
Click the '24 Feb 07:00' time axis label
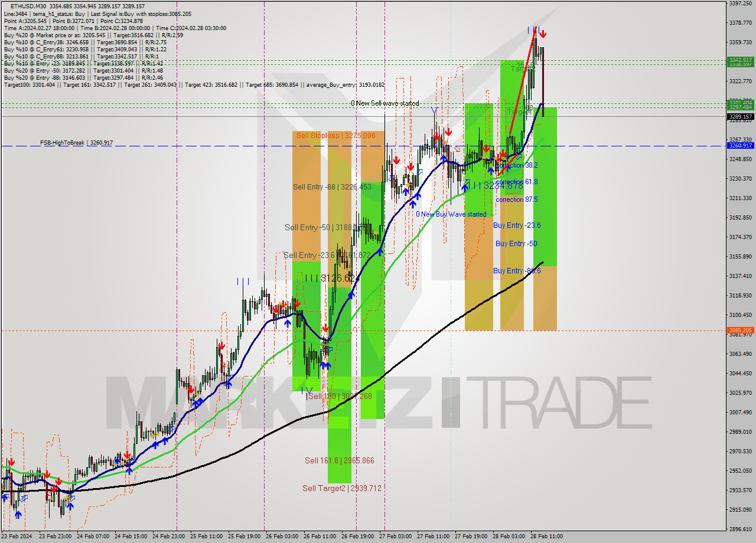(x=93, y=537)
